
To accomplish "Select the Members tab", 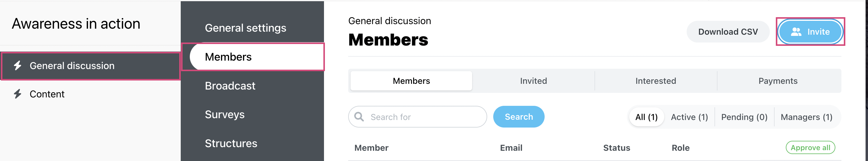I will tap(411, 81).
